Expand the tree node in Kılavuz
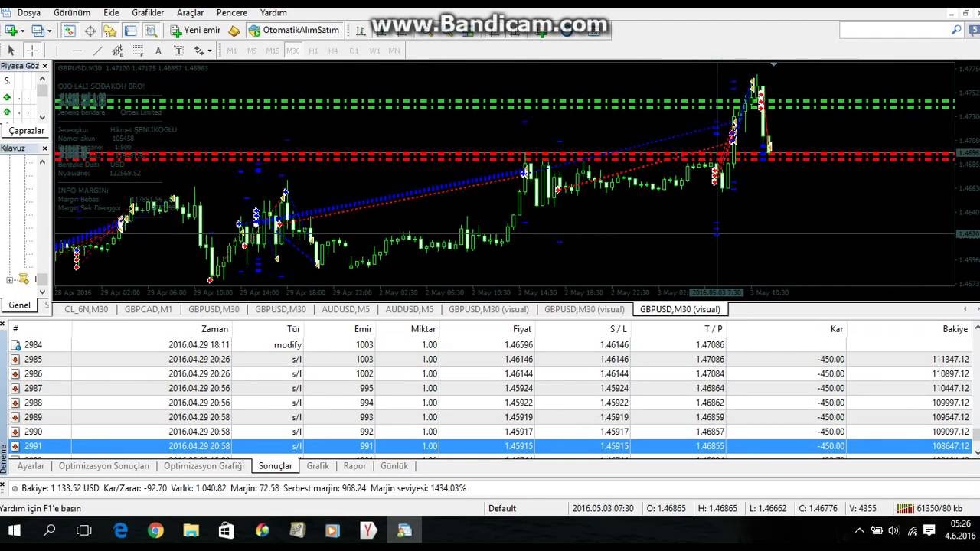Image resolution: width=980 pixels, height=551 pixels. click(9, 280)
